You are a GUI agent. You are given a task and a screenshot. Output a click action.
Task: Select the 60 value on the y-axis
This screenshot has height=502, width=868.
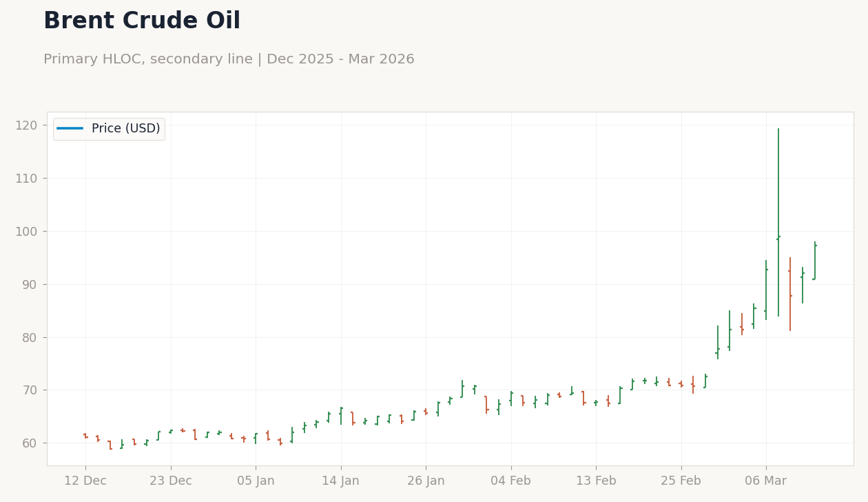[x=30, y=443]
